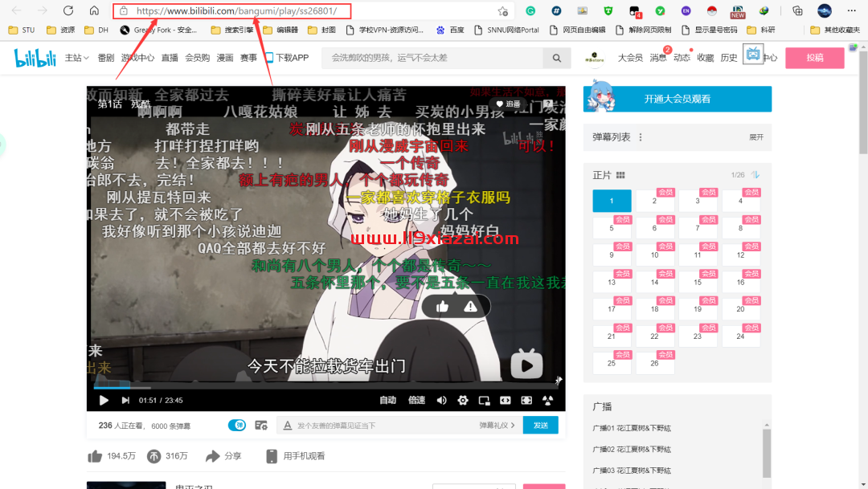The image size is (868, 489).
Task: Expand 主站 dropdown menu
Action: 76,58
